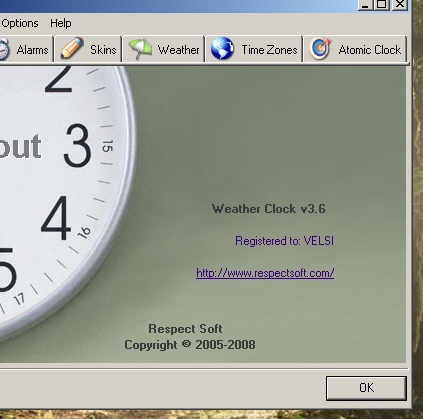
Task: Open the Skins tab label
Action: point(103,50)
